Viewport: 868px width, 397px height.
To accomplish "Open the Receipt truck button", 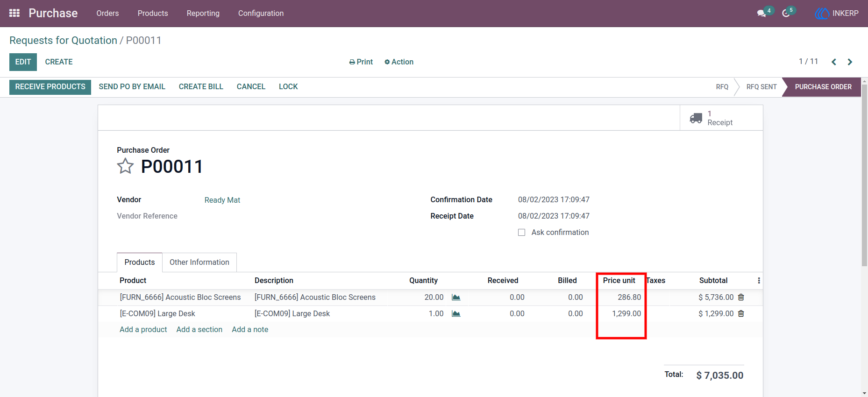I will tap(721, 118).
